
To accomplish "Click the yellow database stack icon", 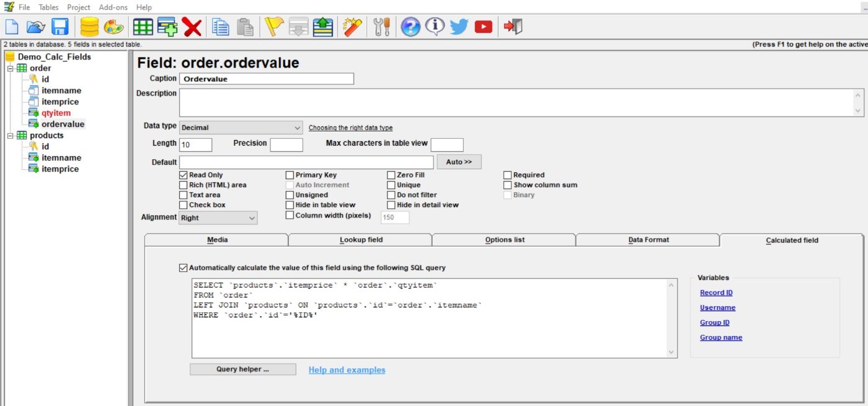I will pyautogui.click(x=90, y=27).
